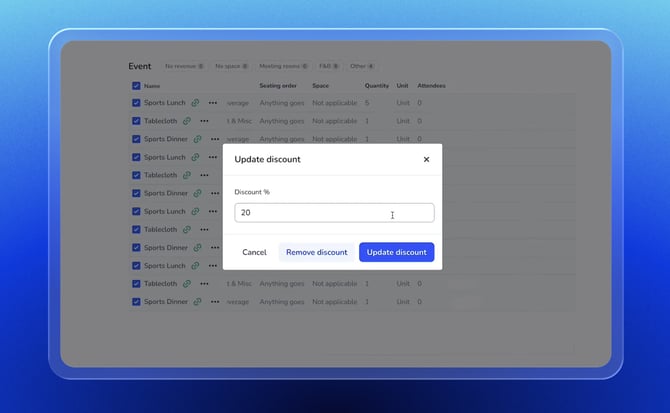Select the F&B filter tab
Viewport: 670px width, 413px height.
(329, 66)
